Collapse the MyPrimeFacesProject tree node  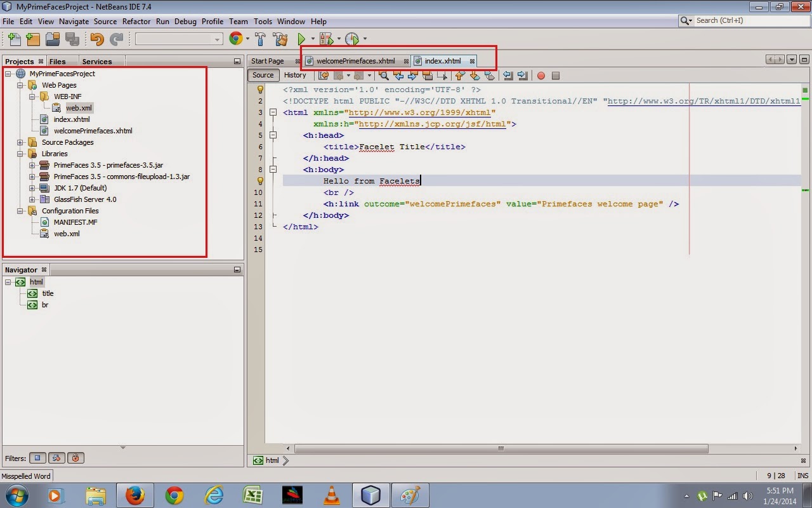point(8,74)
